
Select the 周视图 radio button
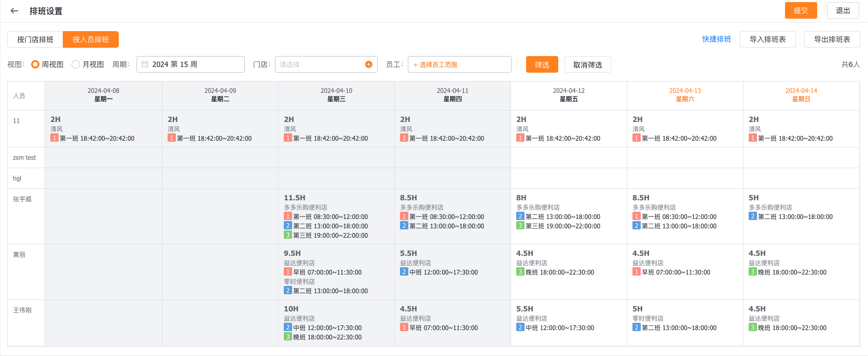(x=35, y=64)
